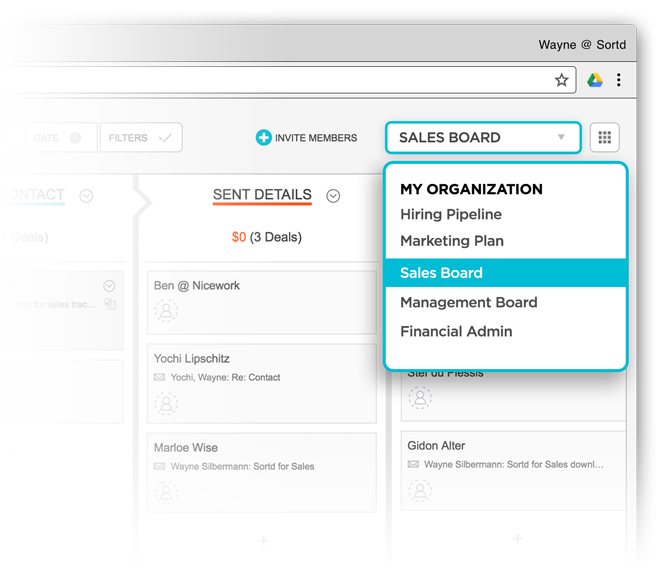
Task: Click the checkmark icon in Filters
Action: (165, 138)
